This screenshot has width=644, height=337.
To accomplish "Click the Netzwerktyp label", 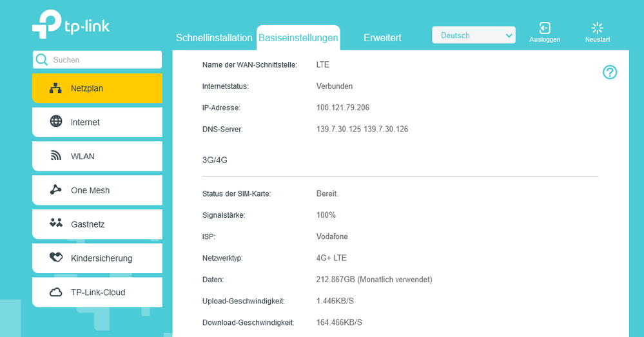I will [x=222, y=258].
